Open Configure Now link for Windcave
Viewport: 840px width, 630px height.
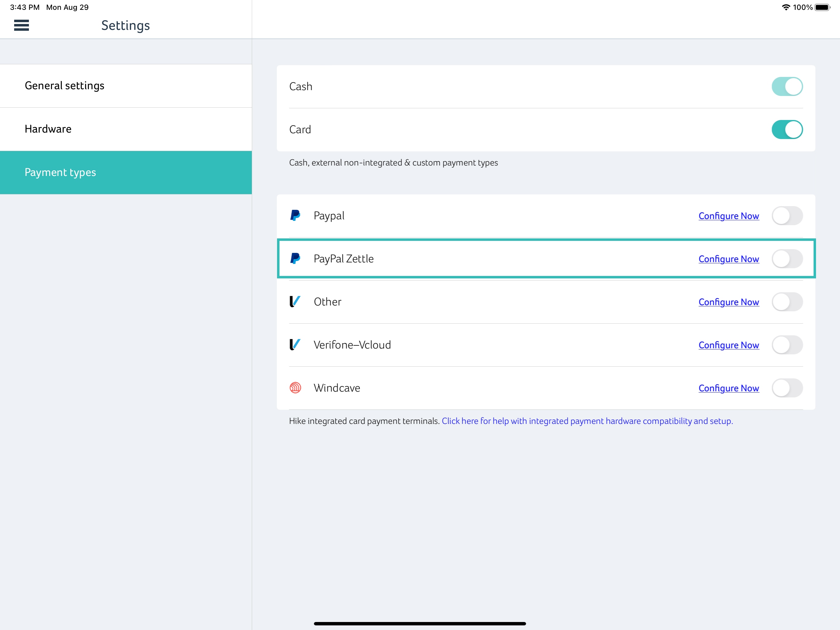(x=728, y=388)
